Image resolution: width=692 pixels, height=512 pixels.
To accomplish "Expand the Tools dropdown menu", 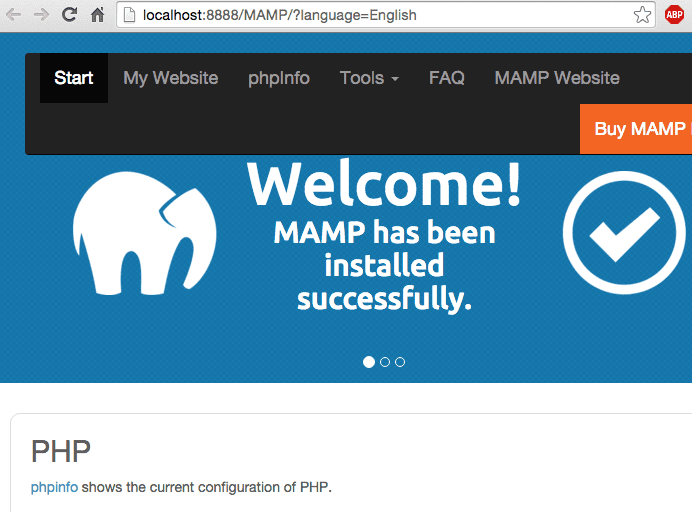I will [x=369, y=78].
